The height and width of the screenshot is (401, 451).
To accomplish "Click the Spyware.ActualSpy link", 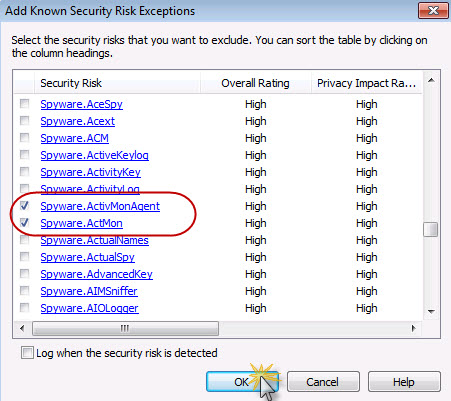I will [x=88, y=257].
